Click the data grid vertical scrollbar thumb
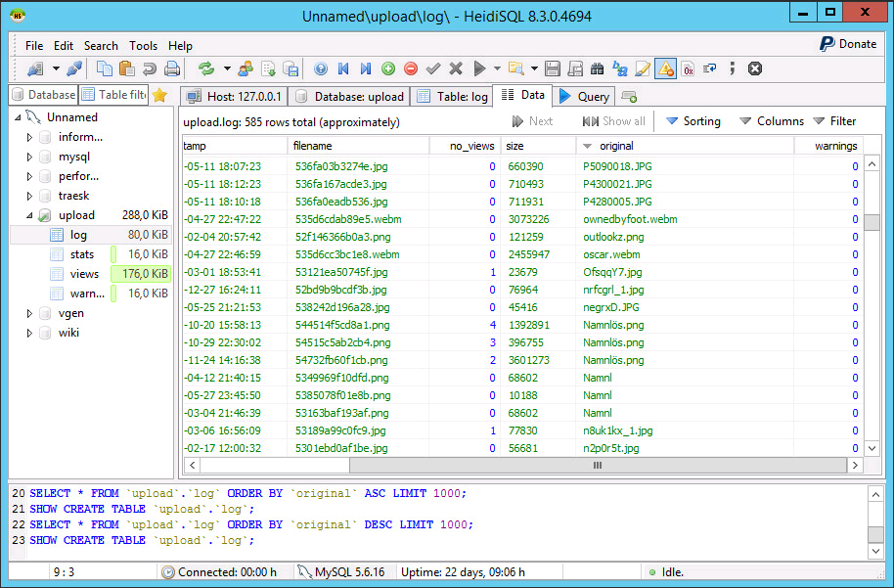Image resolution: width=894 pixels, height=588 pixels. (872, 222)
